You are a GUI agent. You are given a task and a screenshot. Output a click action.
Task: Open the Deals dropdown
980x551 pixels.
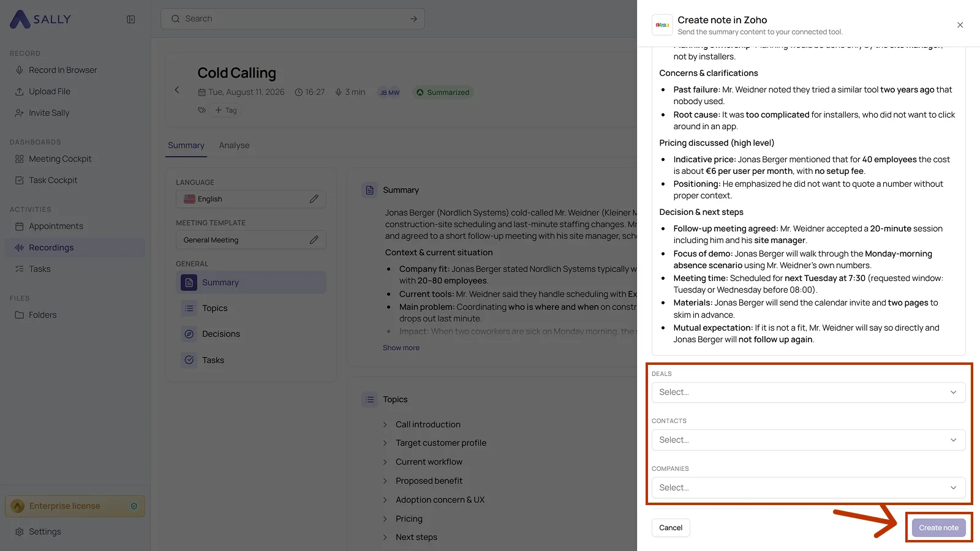click(x=809, y=392)
